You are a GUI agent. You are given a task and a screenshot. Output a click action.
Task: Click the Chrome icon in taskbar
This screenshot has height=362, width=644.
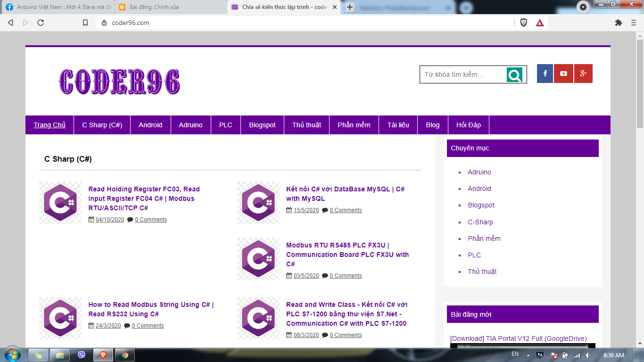pos(125,355)
